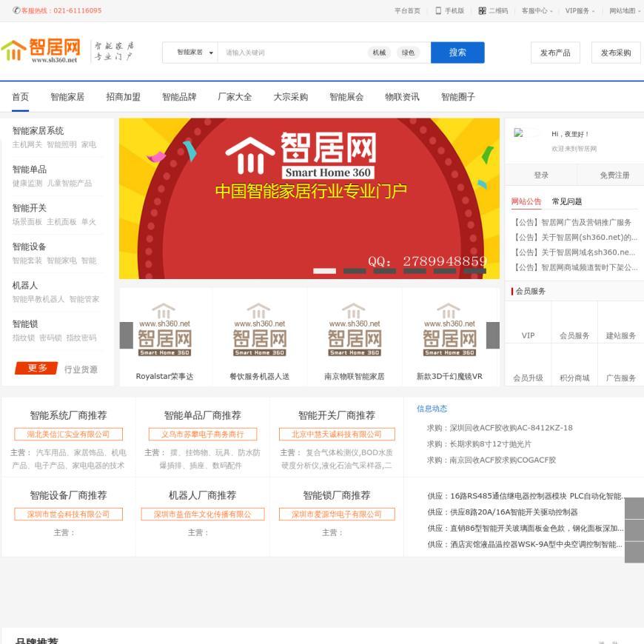Image resolution: width=644 pixels, height=644 pixels.
Task: Open the 智能家居 navigation menu item
Action: tap(67, 97)
